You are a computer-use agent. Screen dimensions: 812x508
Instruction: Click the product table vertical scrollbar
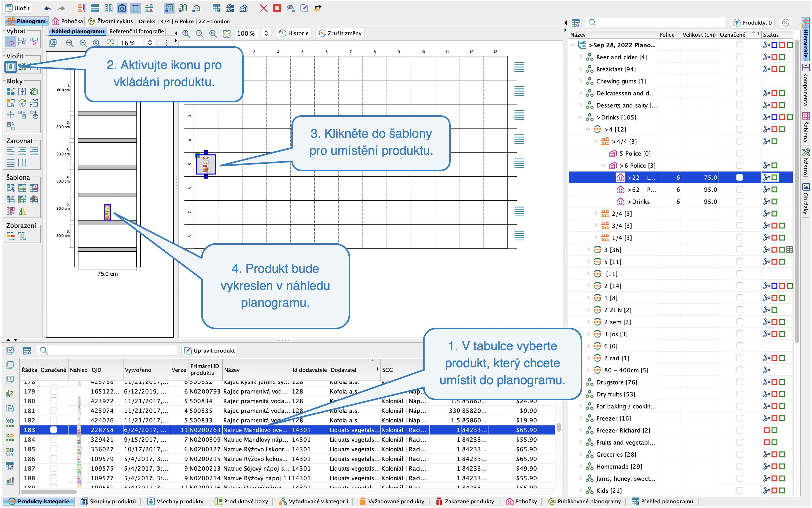(x=559, y=427)
